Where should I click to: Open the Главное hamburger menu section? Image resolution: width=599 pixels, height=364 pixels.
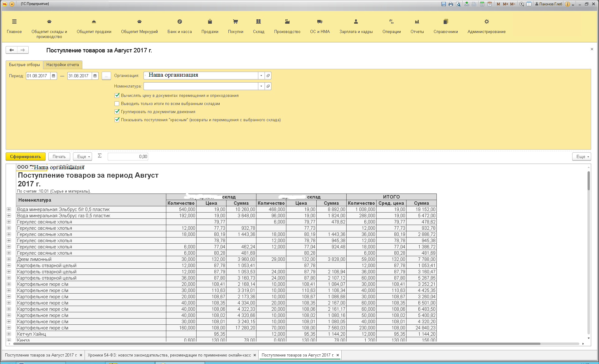click(14, 26)
